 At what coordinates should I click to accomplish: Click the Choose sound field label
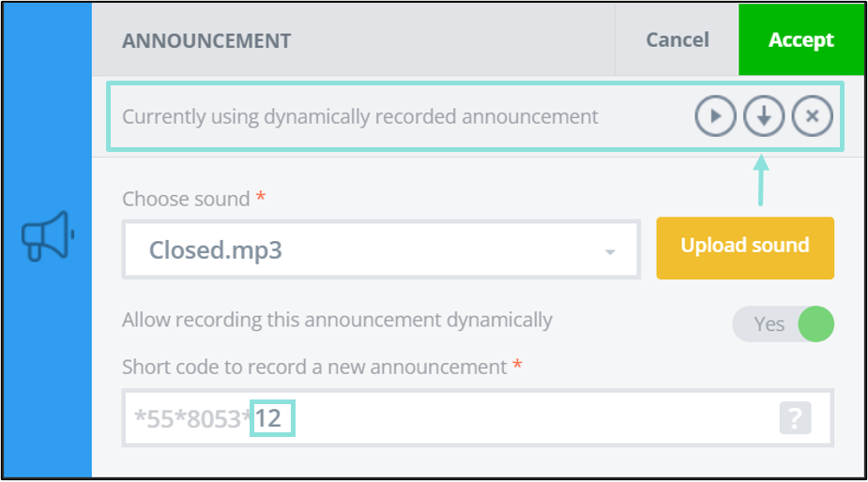coord(186,199)
